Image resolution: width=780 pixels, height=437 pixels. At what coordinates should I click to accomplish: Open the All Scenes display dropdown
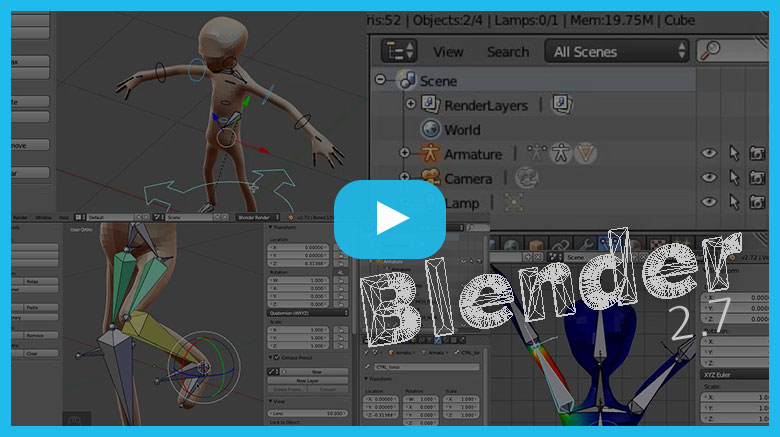pos(617,51)
